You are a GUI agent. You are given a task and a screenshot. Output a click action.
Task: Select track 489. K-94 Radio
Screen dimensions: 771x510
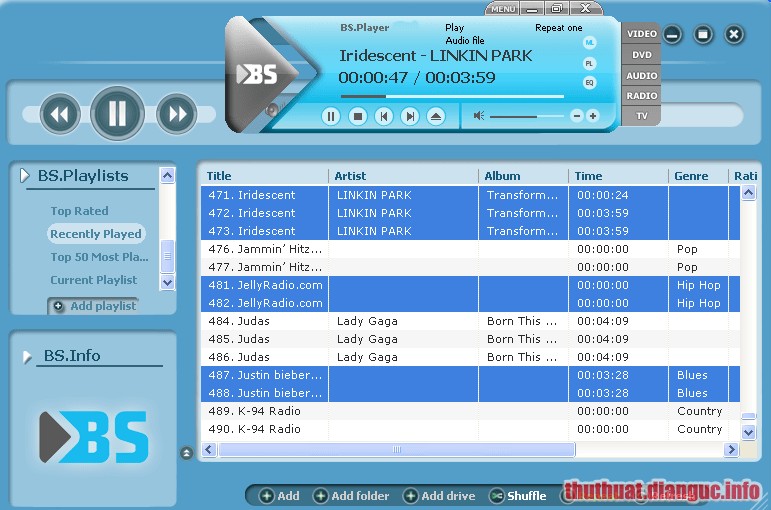pos(470,411)
